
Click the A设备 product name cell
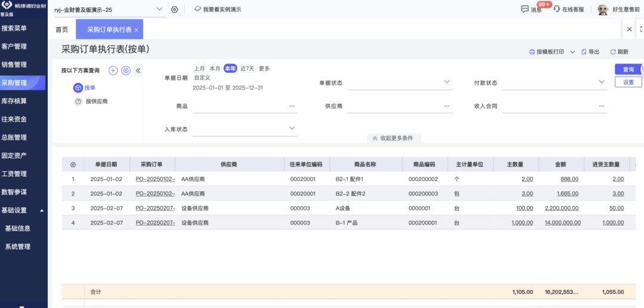click(x=343, y=208)
